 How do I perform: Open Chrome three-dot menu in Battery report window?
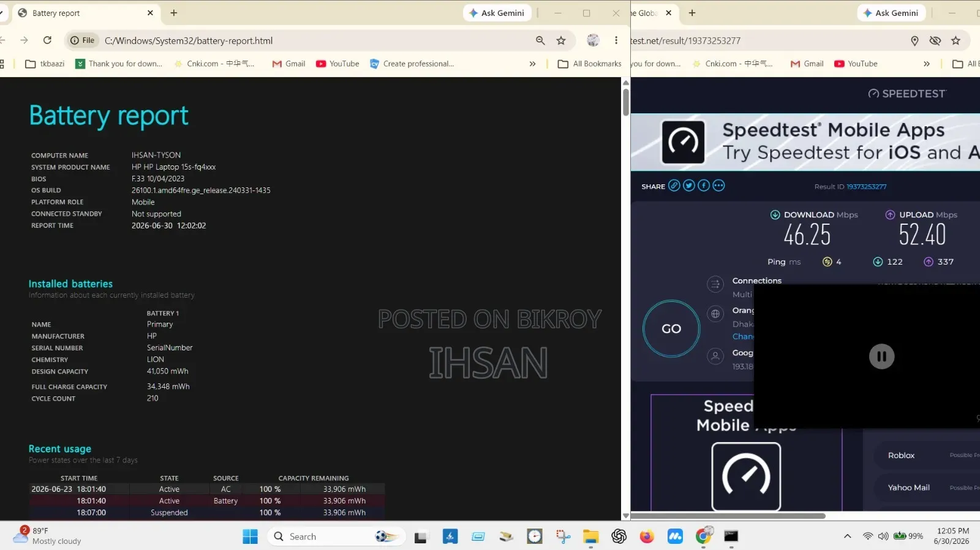(x=616, y=40)
